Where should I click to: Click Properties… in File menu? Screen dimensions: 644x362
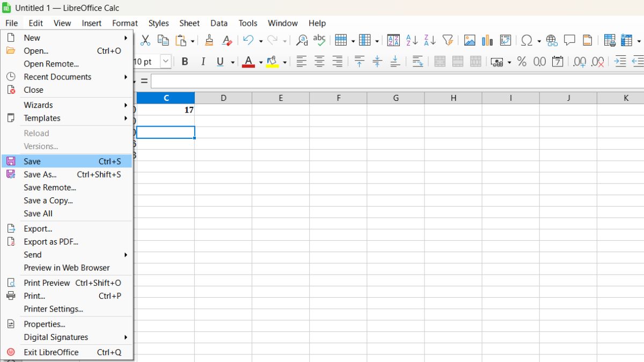pyautogui.click(x=67, y=324)
